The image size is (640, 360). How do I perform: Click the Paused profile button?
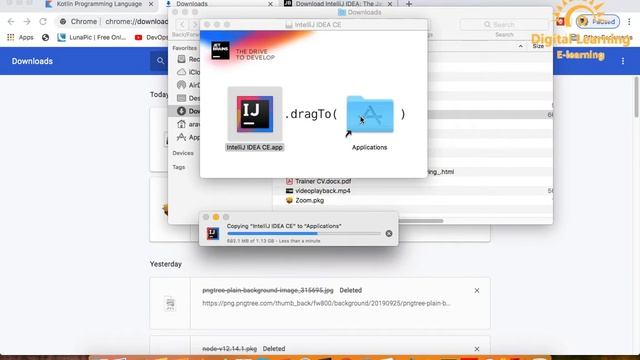(598, 21)
